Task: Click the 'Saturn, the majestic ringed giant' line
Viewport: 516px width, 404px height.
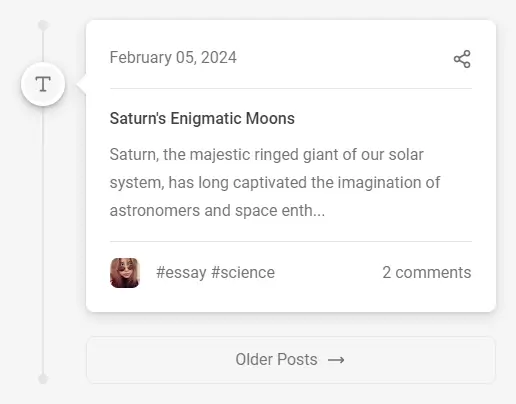Action: pyautogui.click(x=267, y=155)
